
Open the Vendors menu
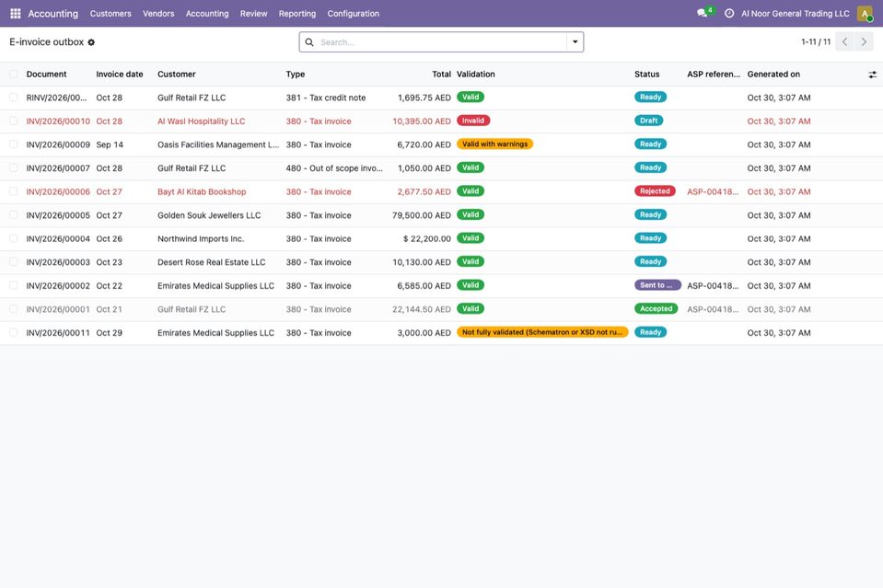[x=158, y=14]
